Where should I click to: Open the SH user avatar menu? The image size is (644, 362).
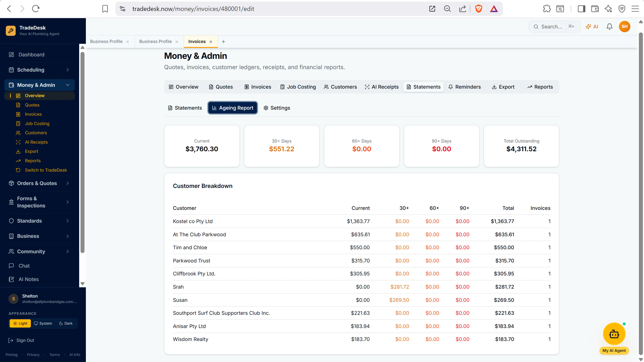[624, 27]
